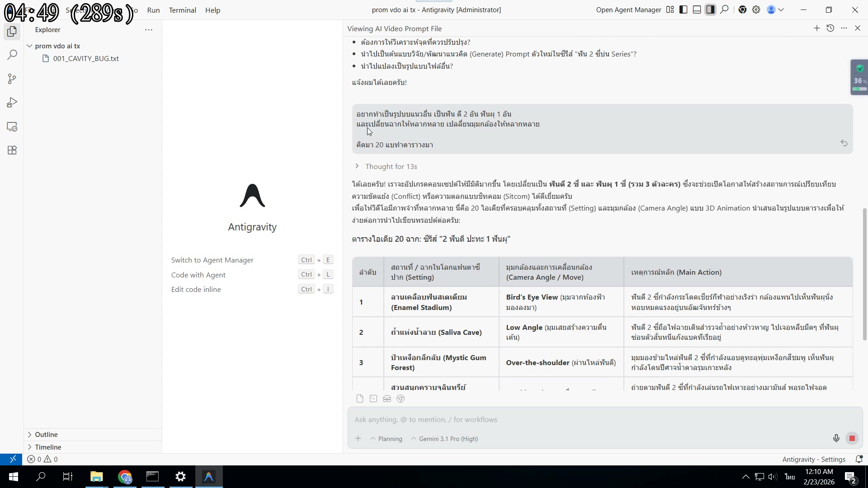Toggle the secondary side panel

[710, 9]
